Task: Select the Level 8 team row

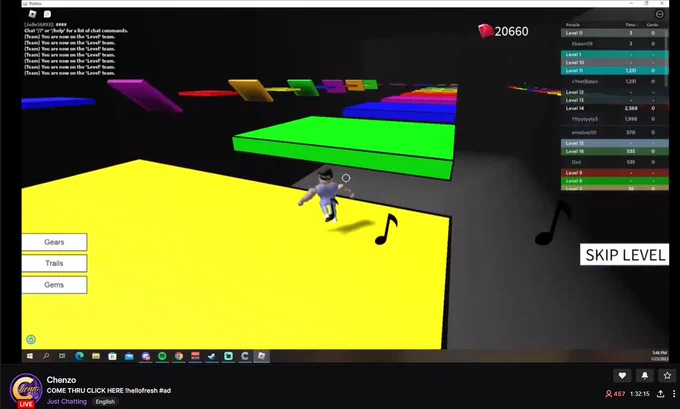Action: [615, 181]
